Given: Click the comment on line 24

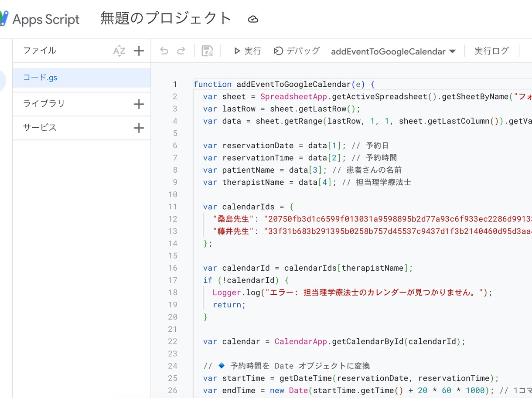Looking at the screenshot, I should pos(286,366).
